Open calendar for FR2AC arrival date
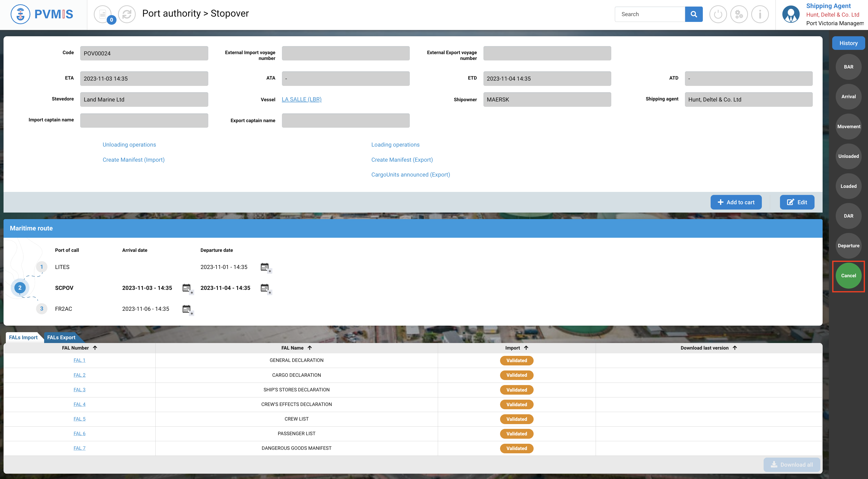The image size is (868, 479). click(187, 309)
